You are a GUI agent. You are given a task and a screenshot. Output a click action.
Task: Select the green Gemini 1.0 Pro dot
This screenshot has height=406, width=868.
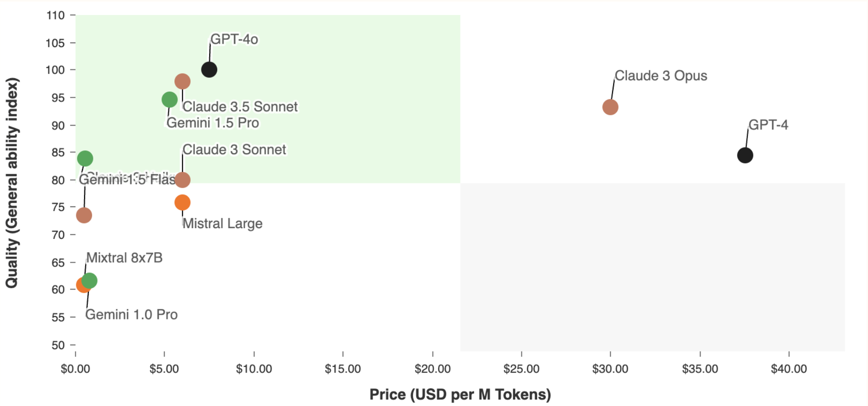coord(90,280)
